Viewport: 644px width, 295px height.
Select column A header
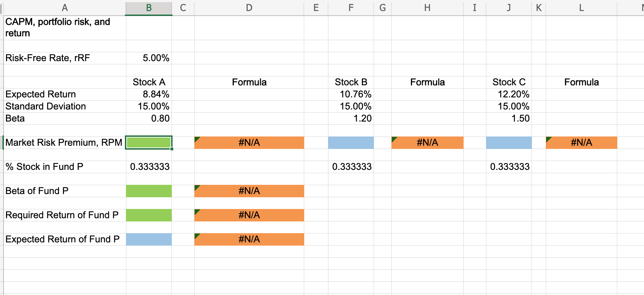[65, 7]
